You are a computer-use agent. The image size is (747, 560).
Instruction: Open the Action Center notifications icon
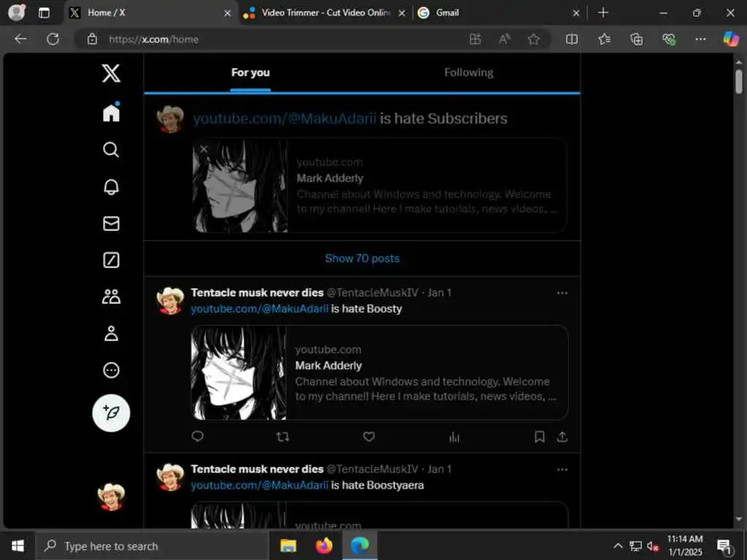724,546
